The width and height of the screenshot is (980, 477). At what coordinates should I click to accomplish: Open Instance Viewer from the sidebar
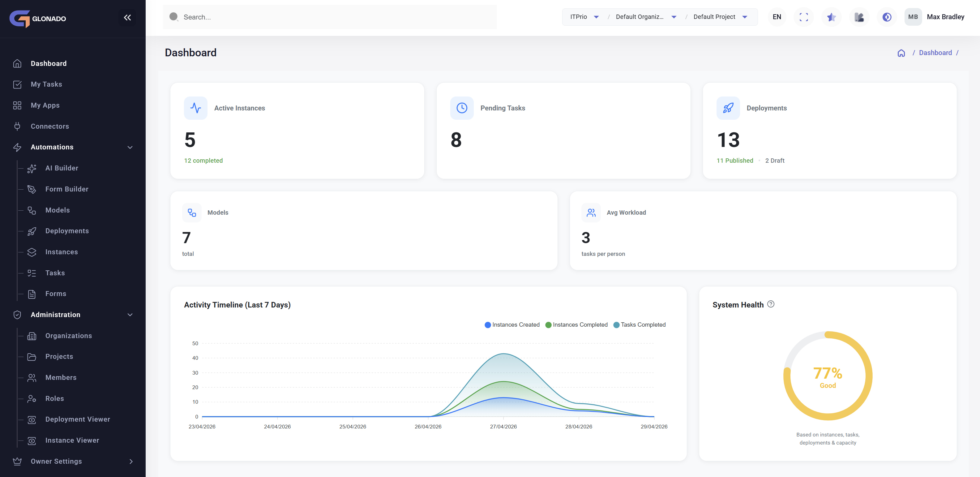[72, 440]
